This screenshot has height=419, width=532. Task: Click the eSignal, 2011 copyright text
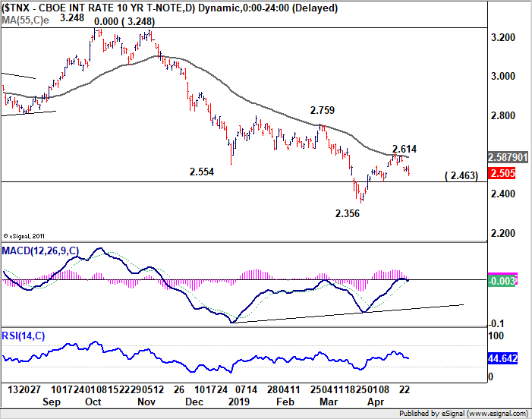coord(24,236)
